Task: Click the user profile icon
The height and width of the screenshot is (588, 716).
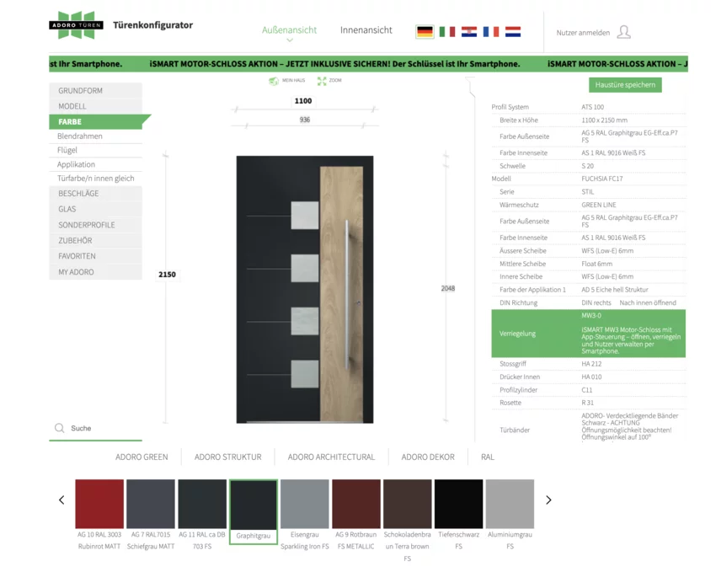Action: pyautogui.click(x=623, y=32)
